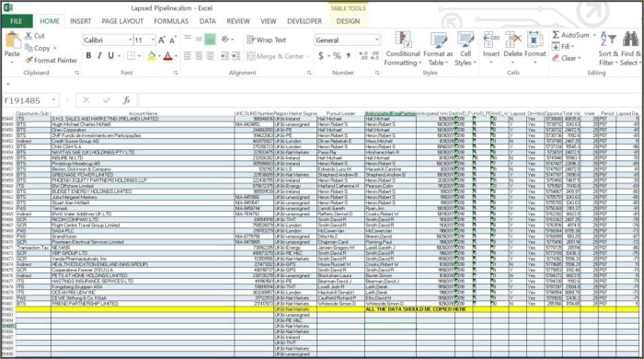The image size is (644, 359).
Task: Open the font size dropdown
Action: (x=153, y=40)
